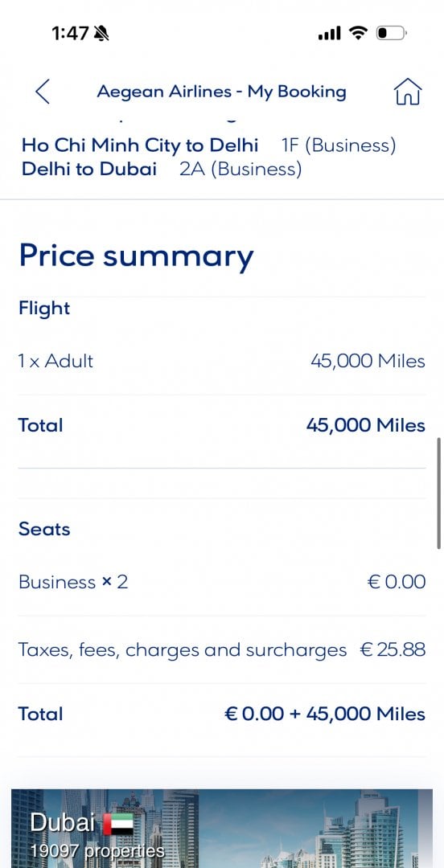Screen dimensions: 444x868
Task: Tap the battery status icon
Action: point(392,34)
